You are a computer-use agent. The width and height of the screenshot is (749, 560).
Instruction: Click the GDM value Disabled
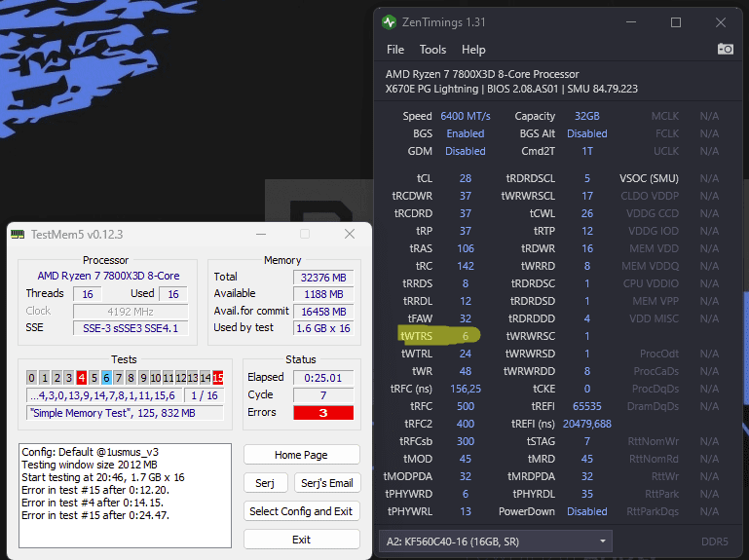click(466, 151)
